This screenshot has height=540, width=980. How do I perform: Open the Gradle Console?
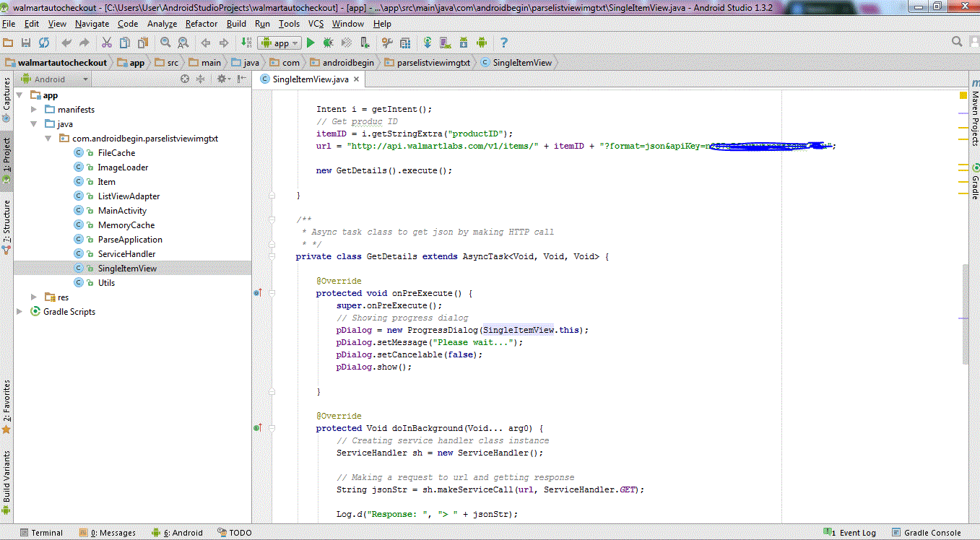(x=927, y=533)
